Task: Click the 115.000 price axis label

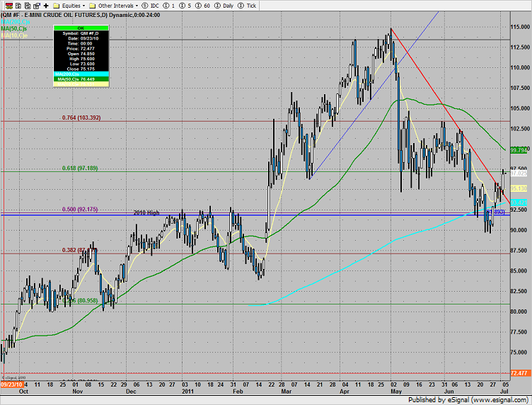Action: pos(520,27)
